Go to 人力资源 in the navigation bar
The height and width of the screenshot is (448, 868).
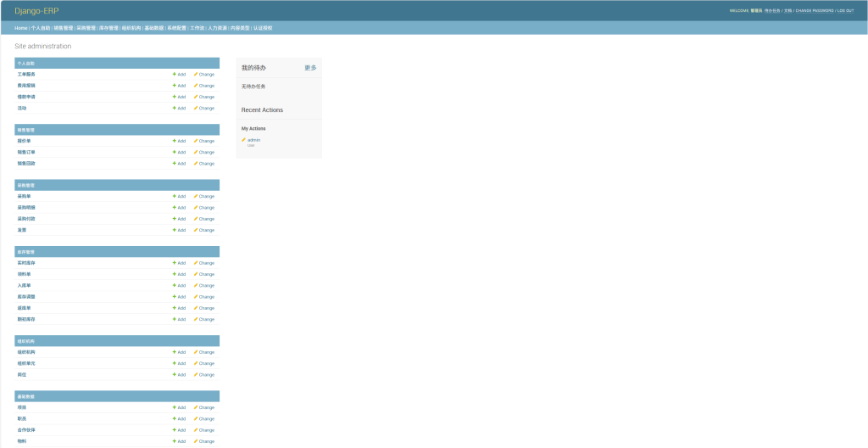217,28
